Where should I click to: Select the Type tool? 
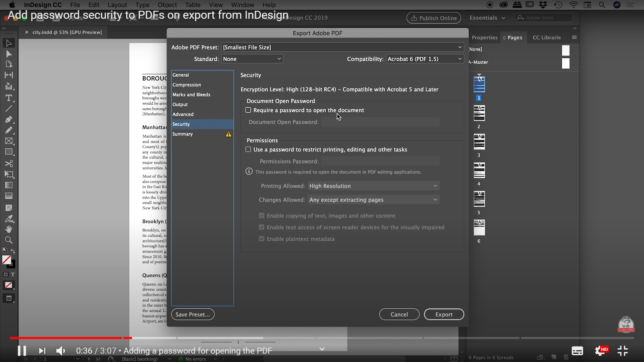[9, 98]
